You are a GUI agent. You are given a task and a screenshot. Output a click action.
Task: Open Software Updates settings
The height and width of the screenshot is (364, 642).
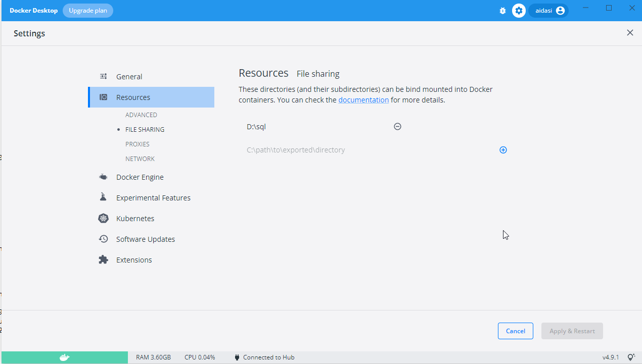pos(146,239)
